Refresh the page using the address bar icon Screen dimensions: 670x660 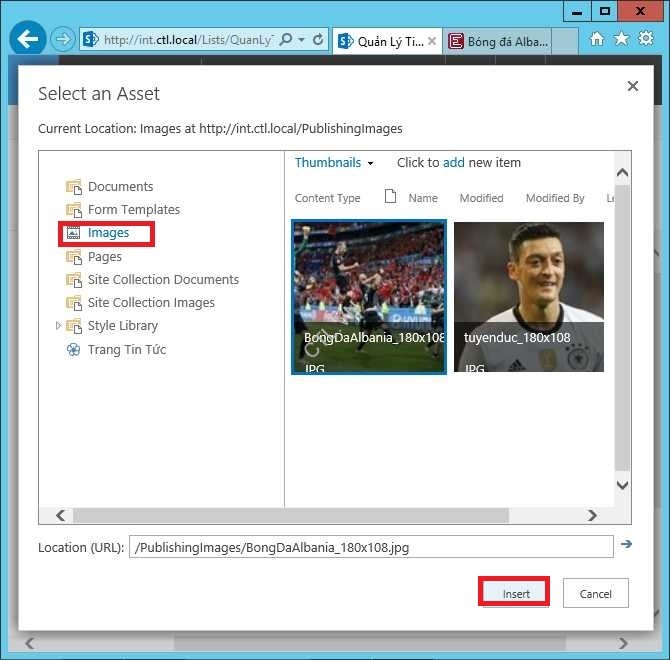pyautogui.click(x=318, y=40)
